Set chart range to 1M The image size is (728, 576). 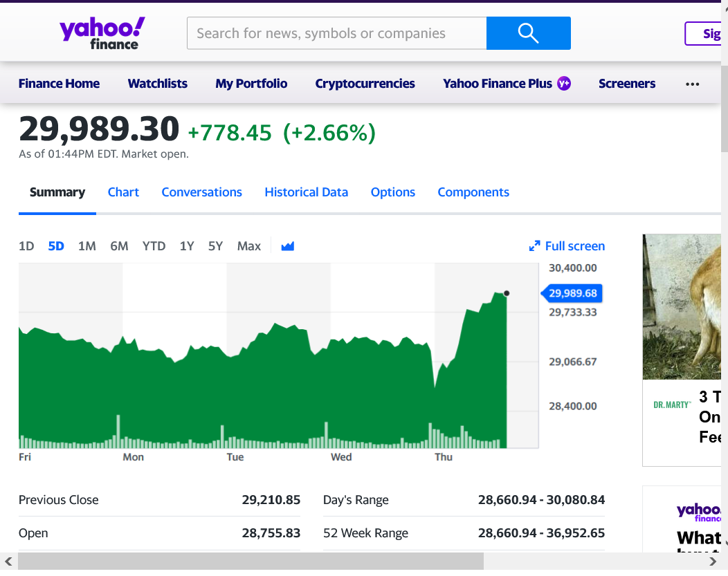pos(87,245)
